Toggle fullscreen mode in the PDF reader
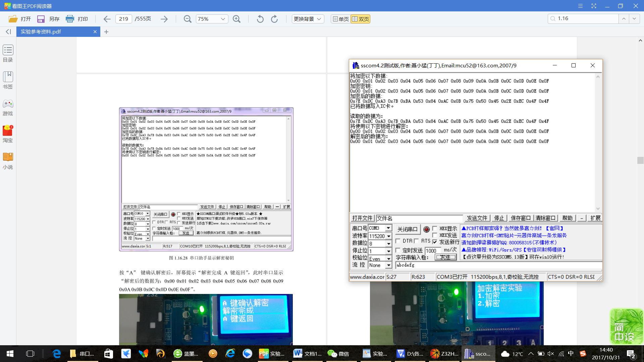 [594, 6]
